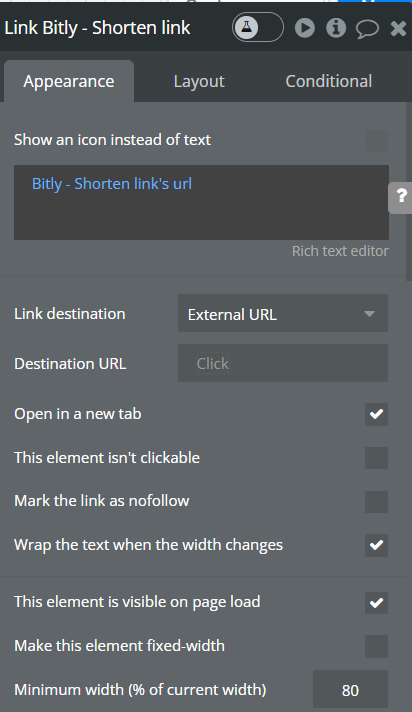Open the info icon in header
Image resolution: width=412 pixels, height=712 pixels.
coord(336,28)
